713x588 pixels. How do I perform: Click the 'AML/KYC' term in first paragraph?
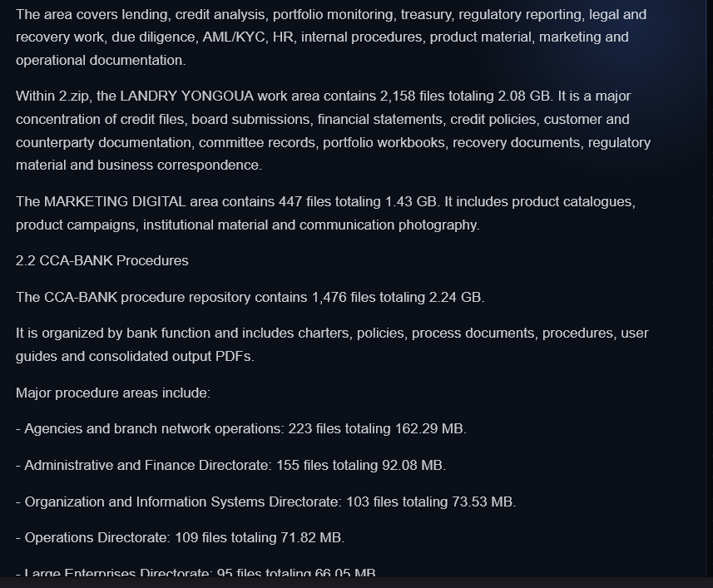(x=234, y=37)
